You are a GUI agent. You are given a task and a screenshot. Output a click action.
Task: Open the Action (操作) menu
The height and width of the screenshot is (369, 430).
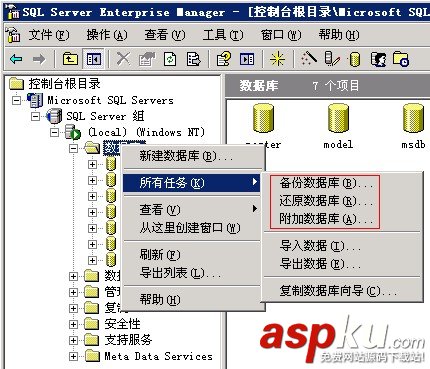(x=107, y=35)
